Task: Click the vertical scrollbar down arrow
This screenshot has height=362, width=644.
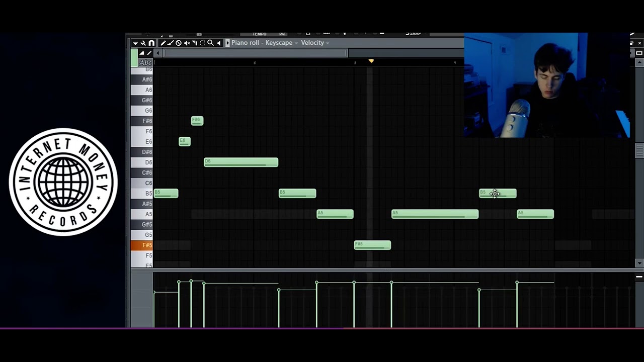Action: coord(639,263)
